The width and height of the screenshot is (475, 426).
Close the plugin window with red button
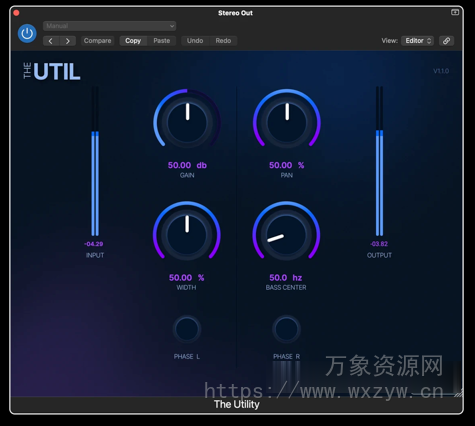[x=16, y=13]
